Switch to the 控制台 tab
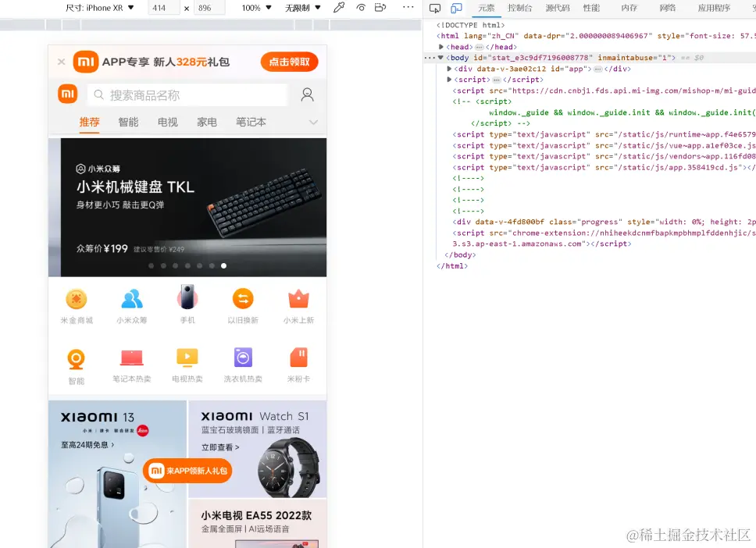The height and width of the screenshot is (548, 756). click(520, 8)
